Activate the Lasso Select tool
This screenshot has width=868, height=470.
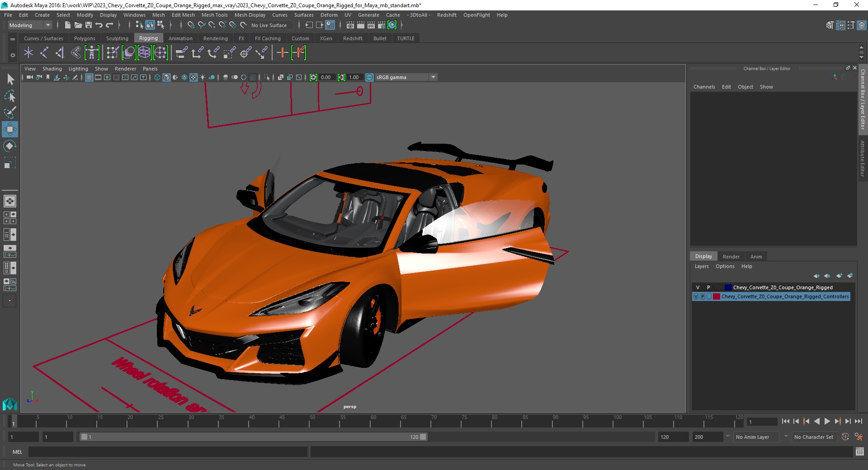[x=10, y=96]
